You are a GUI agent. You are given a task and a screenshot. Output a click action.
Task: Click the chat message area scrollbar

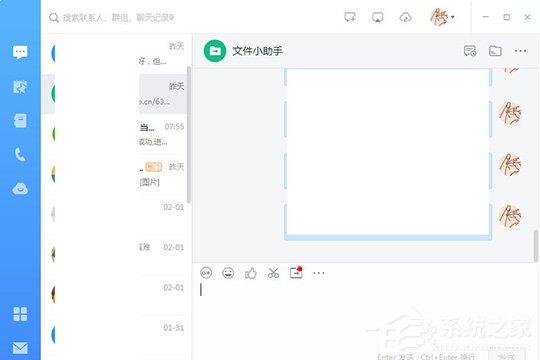coord(536,246)
